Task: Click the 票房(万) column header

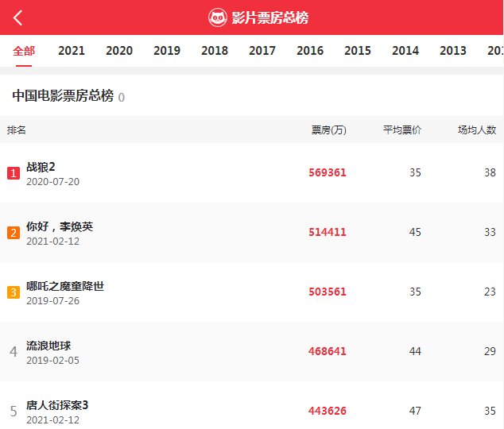Action: pos(329,130)
